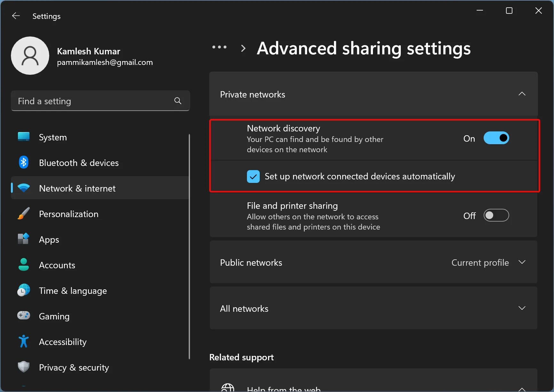The width and height of the screenshot is (554, 392).
Task: Click the Gaming controller icon
Action: 24,316
